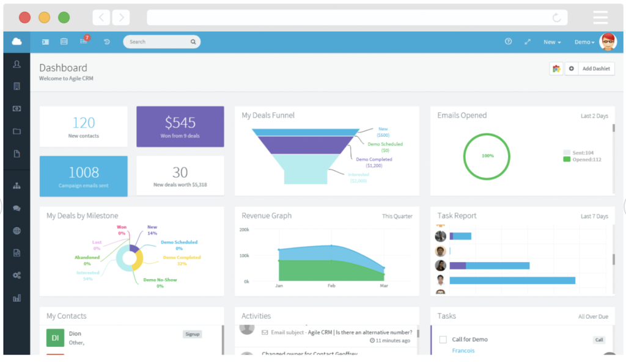
Task: Open the Documents folder icon in sidebar
Action: tap(17, 131)
